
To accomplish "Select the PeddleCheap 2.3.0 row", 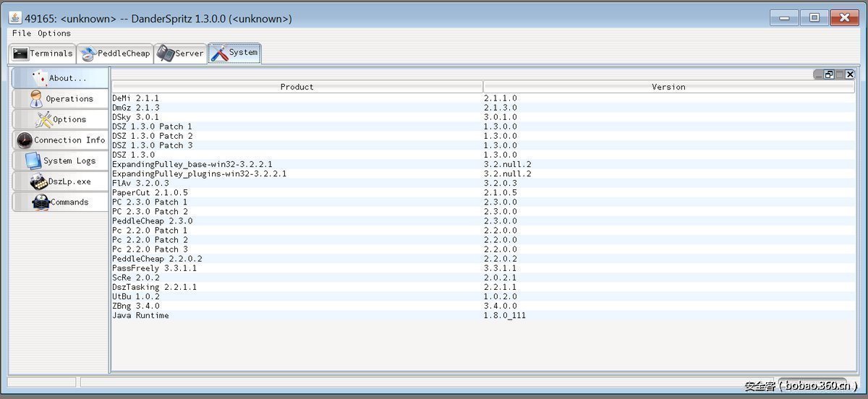I will tap(153, 221).
